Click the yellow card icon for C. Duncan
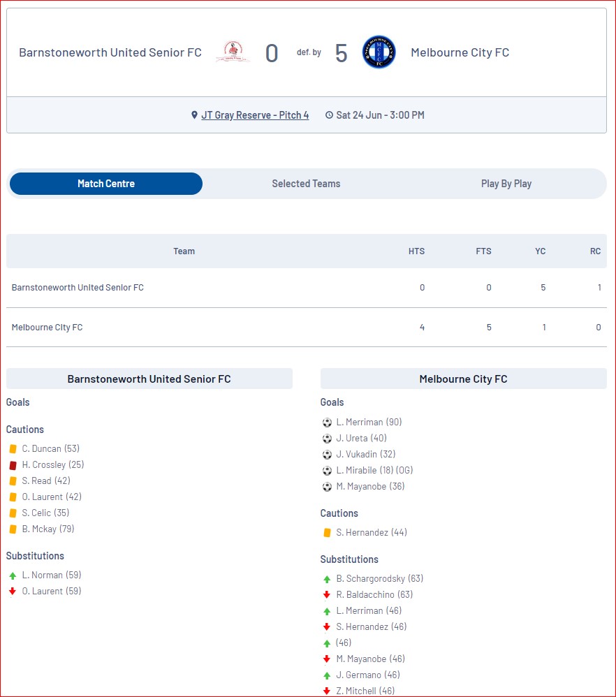Image resolution: width=616 pixels, height=697 pixels. coord(13,449)
